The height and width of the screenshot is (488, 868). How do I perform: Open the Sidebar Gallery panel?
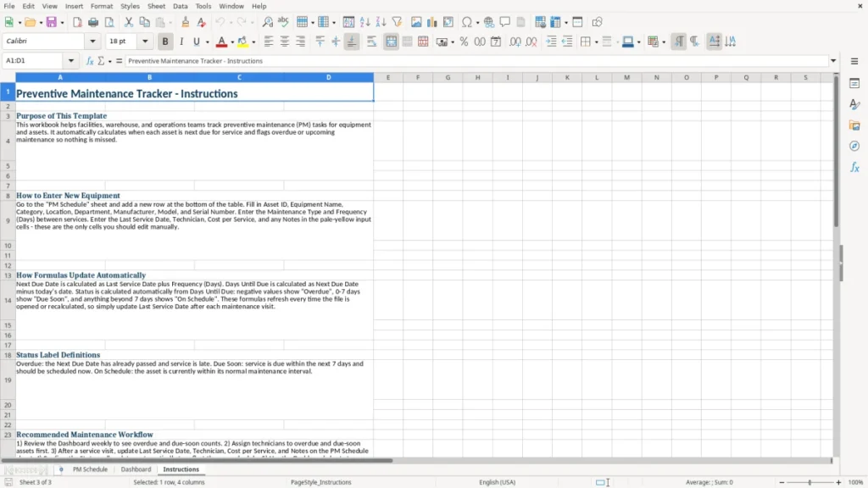tap(854, 125)
